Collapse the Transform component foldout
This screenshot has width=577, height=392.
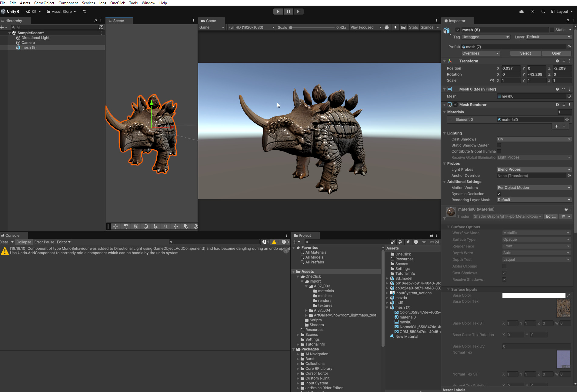[x=445, y=61]
